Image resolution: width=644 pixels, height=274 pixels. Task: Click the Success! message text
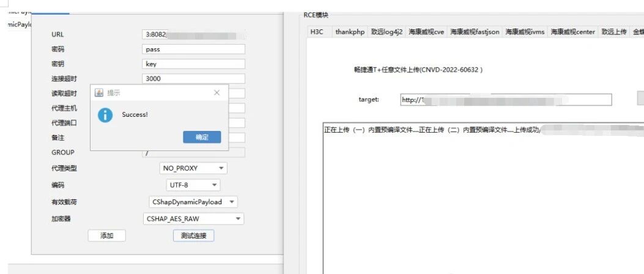pos(135,114)
